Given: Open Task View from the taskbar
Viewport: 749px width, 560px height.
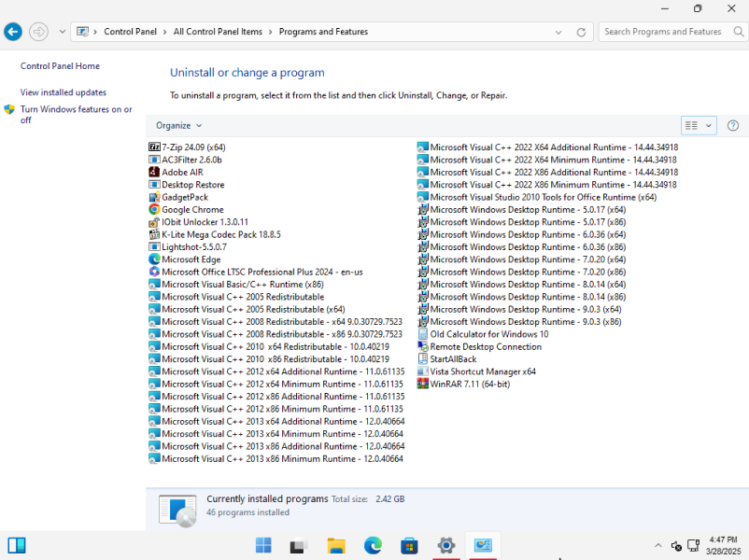Looking at the screenshot, I should 300,545.
